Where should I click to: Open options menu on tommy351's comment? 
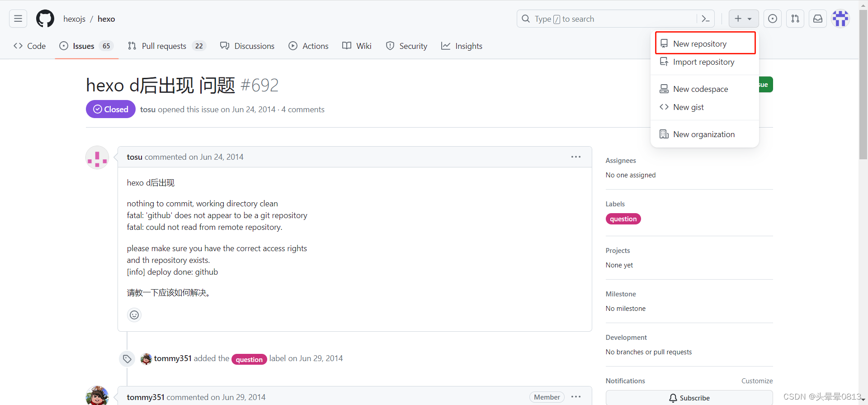click(x=576, y=397)
